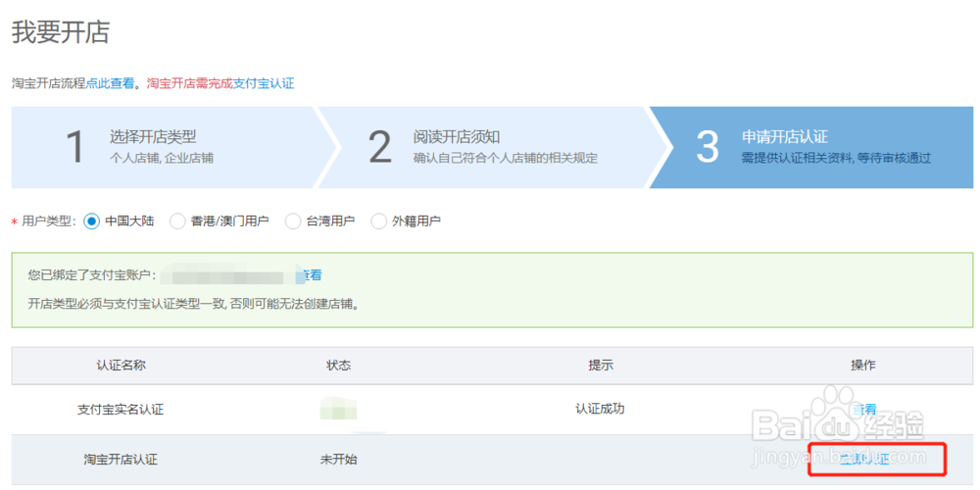Click the 开店类型必须与支付宝认证类型一致 notice

[x=196, y=305]
